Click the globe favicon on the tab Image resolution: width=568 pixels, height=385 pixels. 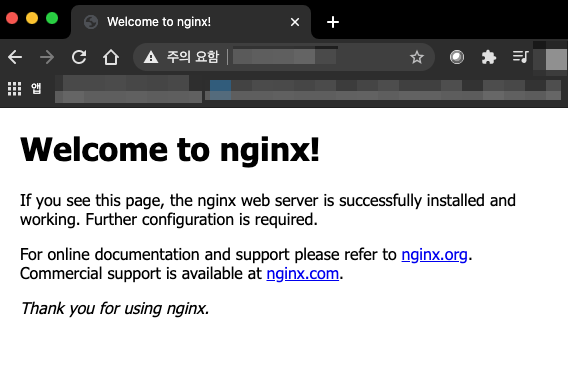(x=91, y=22)
